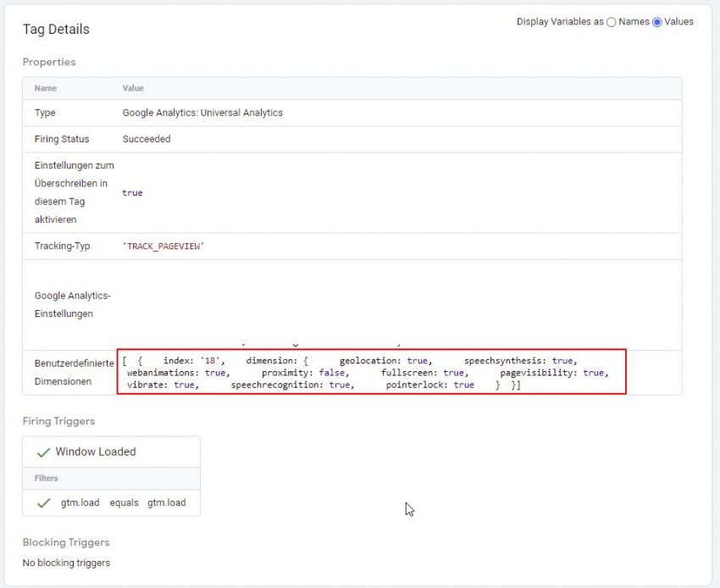Image resolution: width=720 pixels, height=588 pixels.
Task: Click the green checkmark beside Window Loaded
Action: [44, 451]
